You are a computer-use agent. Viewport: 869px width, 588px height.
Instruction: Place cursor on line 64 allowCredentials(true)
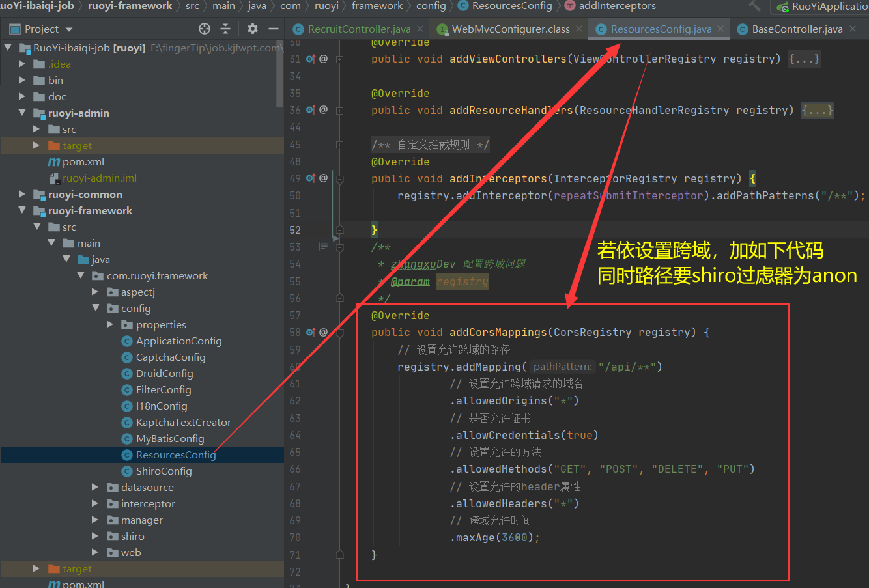[524, 435]
